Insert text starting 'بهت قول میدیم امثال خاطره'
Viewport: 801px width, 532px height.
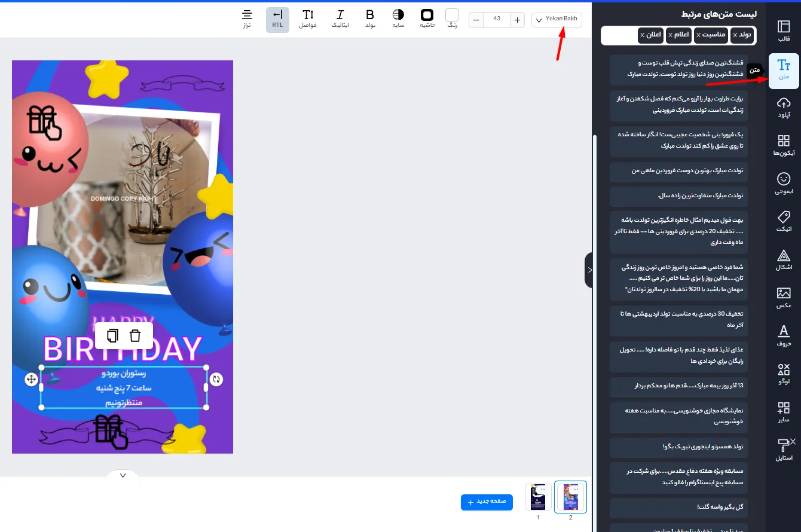pos(678,232)
